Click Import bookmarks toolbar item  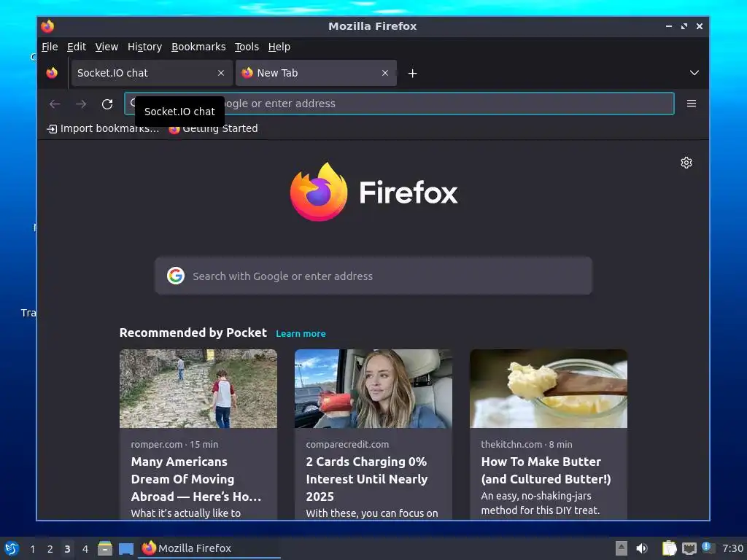(103, 128)
